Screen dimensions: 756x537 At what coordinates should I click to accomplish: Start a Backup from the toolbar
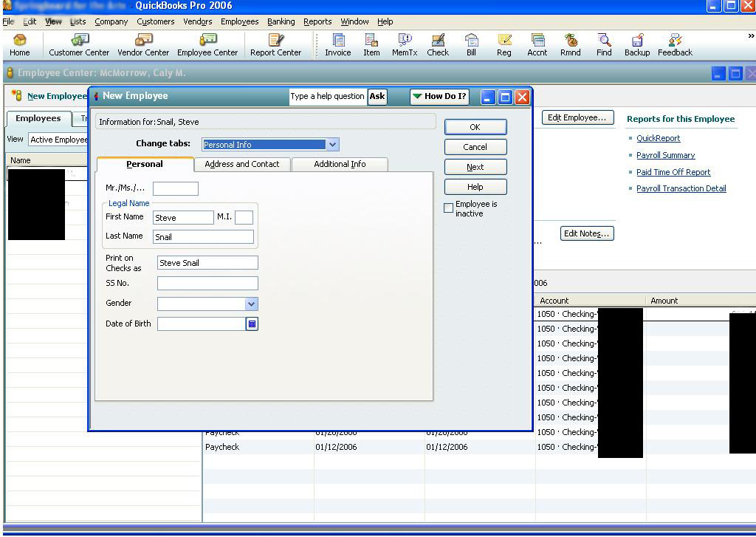click(637, 45)
